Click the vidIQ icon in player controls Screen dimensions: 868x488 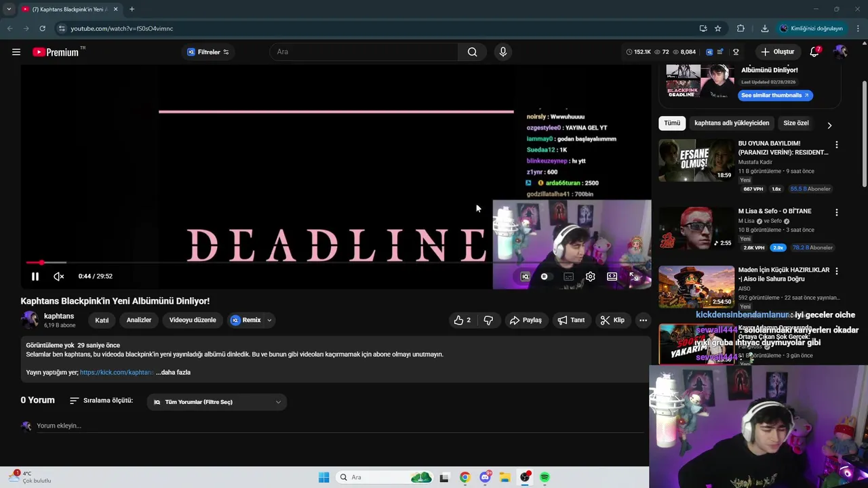pyautogui.click(x=525, y=277)
